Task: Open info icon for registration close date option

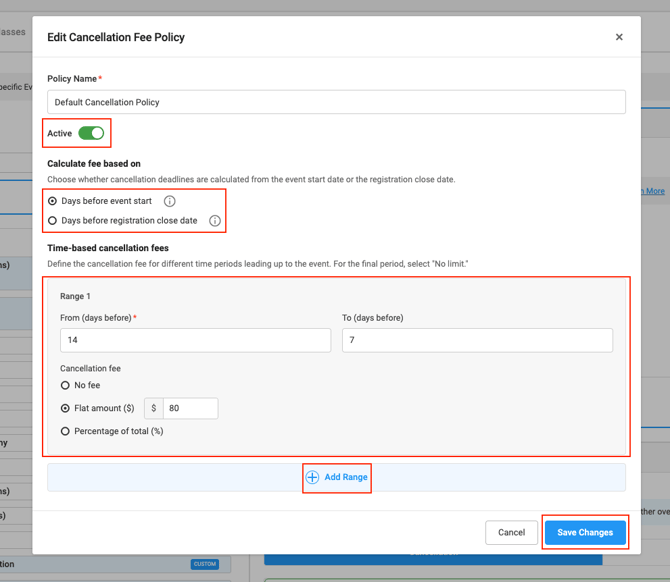Action: coord(215,220)
